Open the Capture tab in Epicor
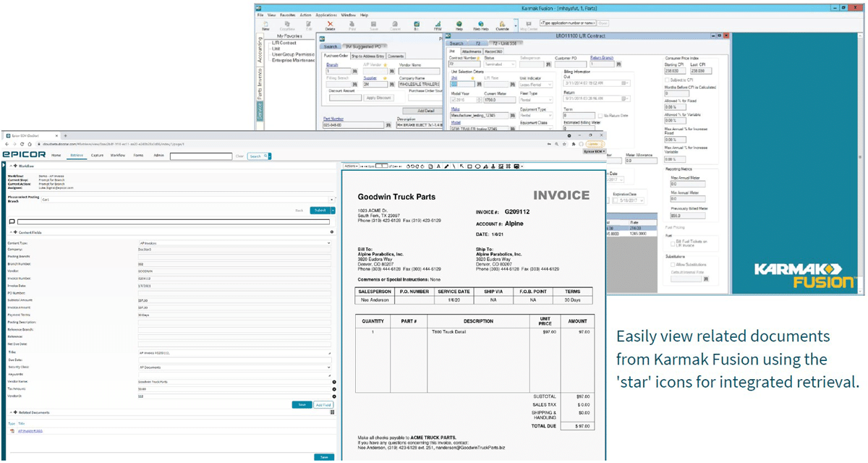The image size is (868, 463). 97,156
